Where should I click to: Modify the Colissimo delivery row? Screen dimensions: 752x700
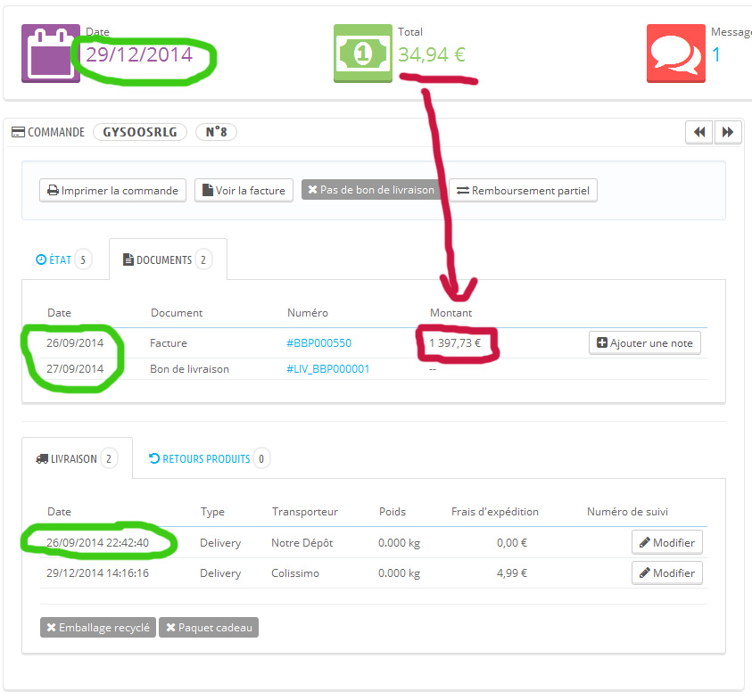[x=667, y=573]
